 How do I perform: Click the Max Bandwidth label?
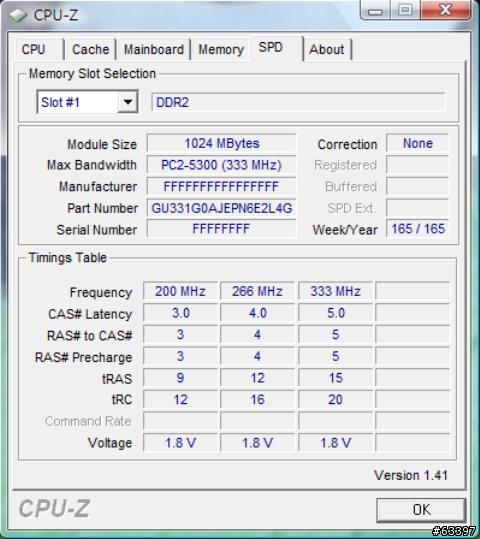(x=92, y=165)
